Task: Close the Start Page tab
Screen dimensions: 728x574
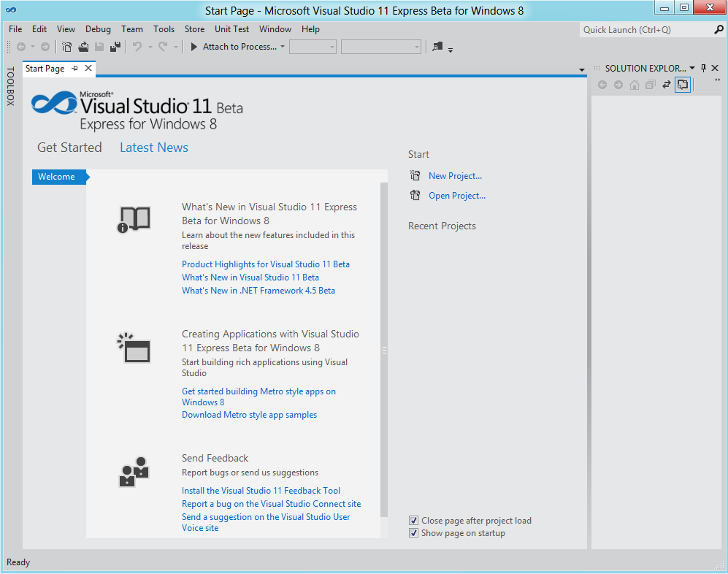Action: 88,68
